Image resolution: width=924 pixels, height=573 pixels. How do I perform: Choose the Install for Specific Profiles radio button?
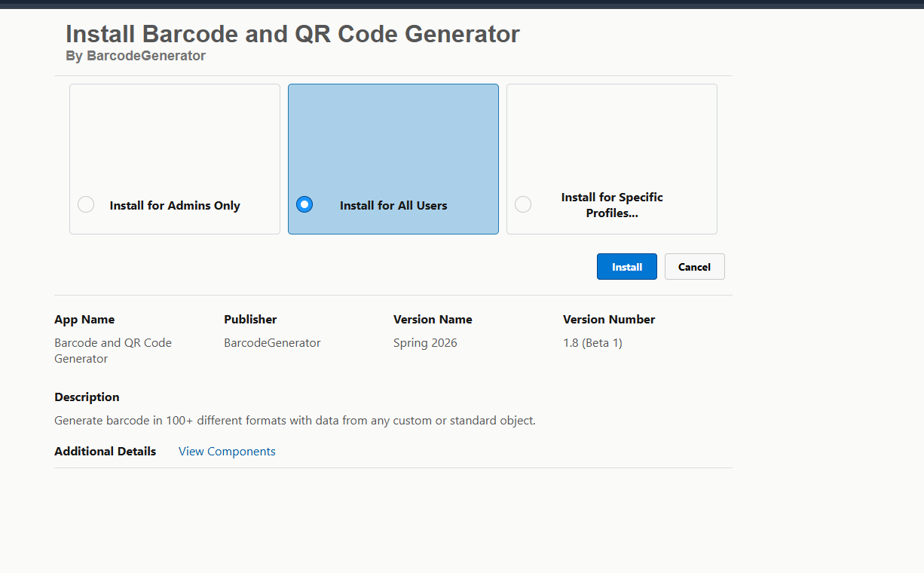coord(522,204)
